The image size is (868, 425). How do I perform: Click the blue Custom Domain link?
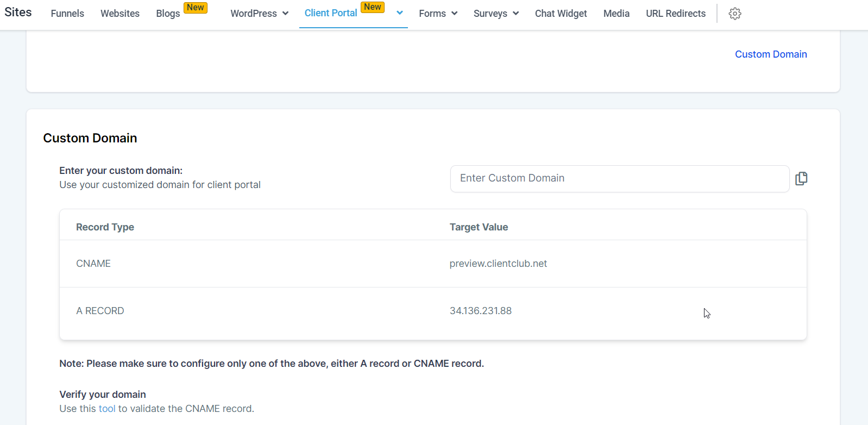coord(771,54)
